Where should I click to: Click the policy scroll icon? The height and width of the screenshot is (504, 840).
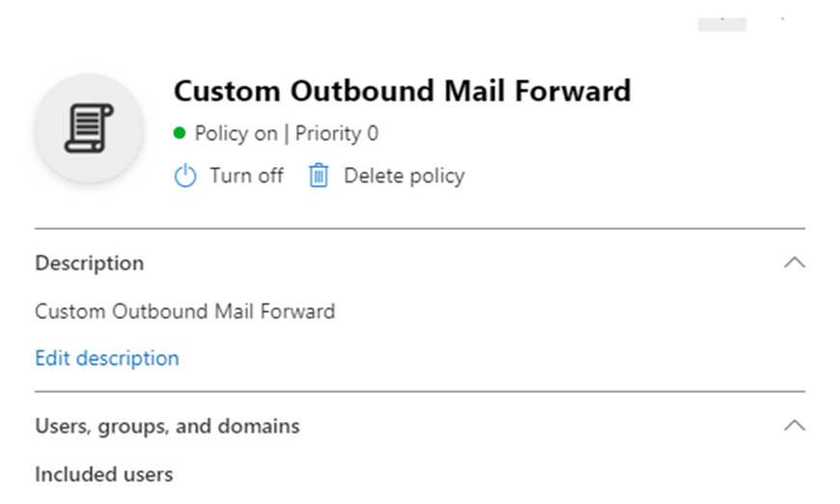(x=89, y=129)
